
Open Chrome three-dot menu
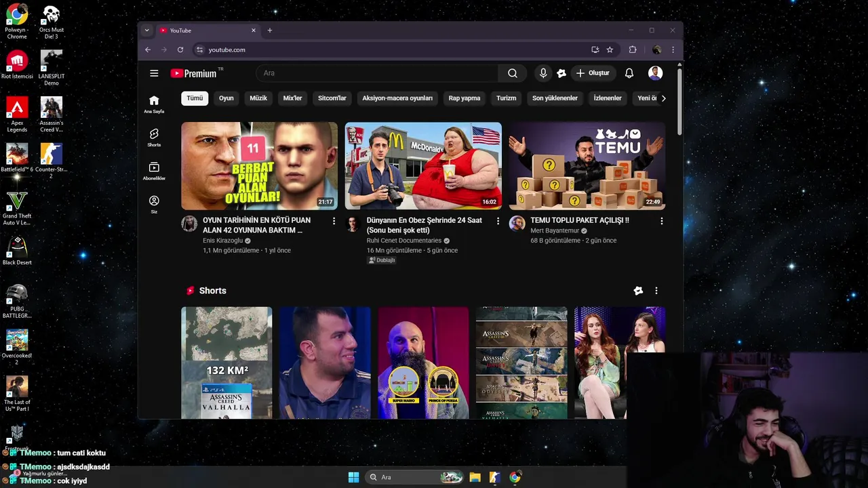click(x=673, y=49)
